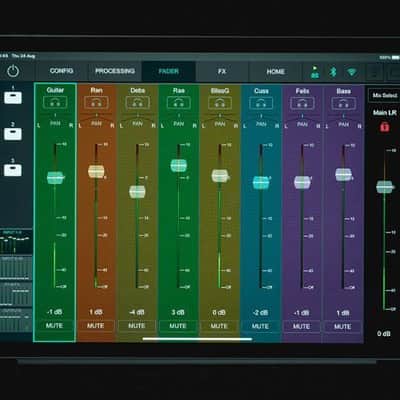Screen dimensions: 400x400
Task: Click the Felix channel fader knob
Action: pyautogui.click(x=302, y=182)
